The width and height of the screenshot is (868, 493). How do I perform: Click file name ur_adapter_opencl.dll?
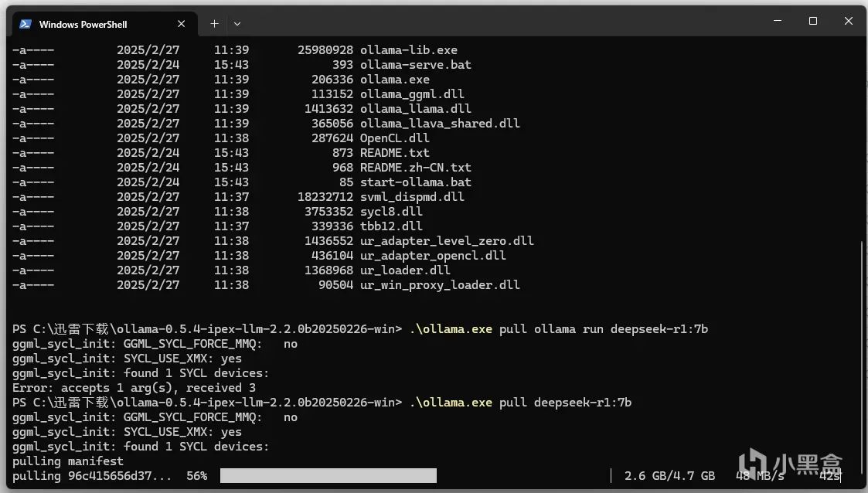[x=433, y=256]
